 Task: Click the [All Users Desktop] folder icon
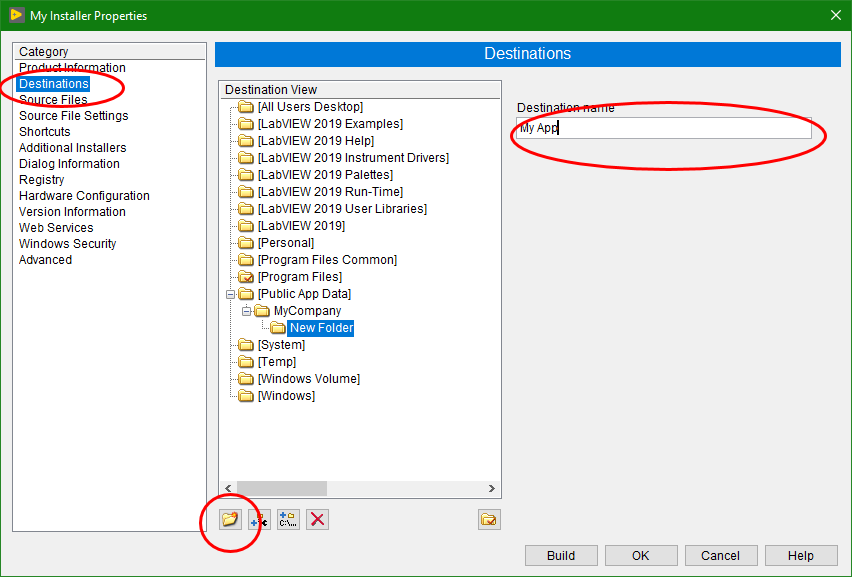click(x=246, y=106)
